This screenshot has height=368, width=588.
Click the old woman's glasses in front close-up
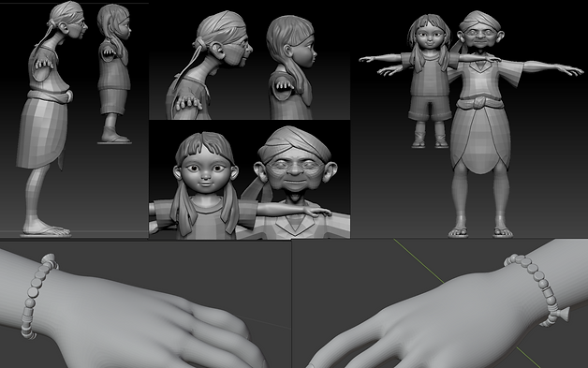tap(296, 166)
